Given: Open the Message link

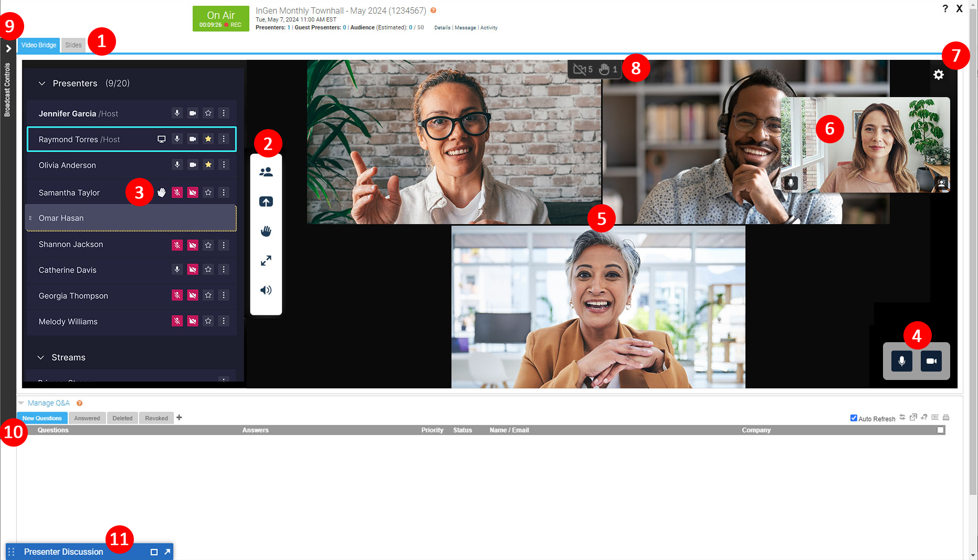Looking at the screenshot, I should click(x=466, y=28).
